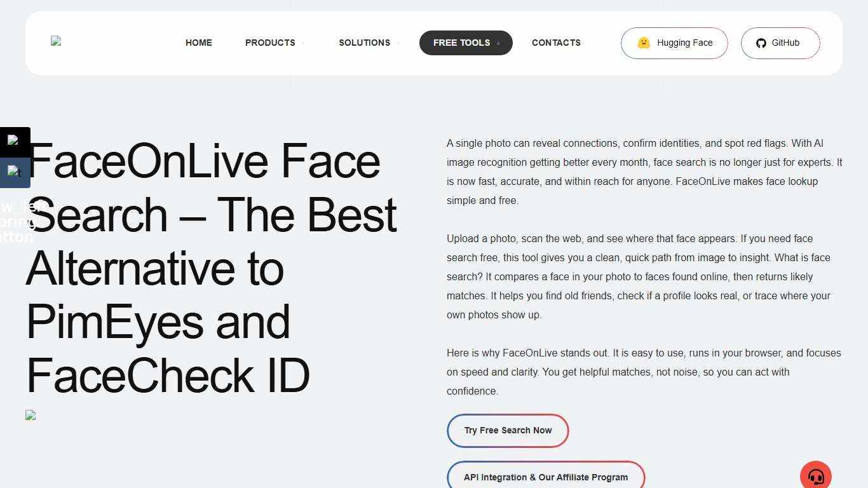Click the site logo at top left
The height and width of the screenshot is (488, 868).
click(56, 42)
